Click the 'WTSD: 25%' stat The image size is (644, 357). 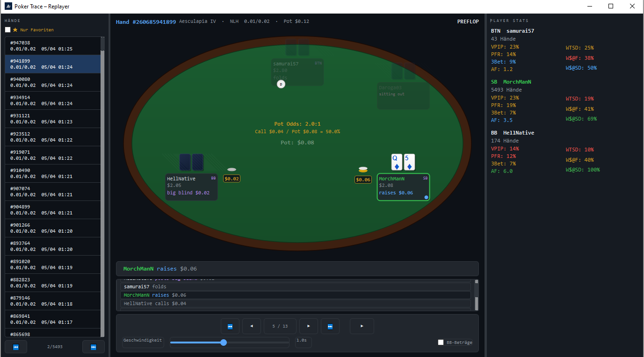coord(579,48)
